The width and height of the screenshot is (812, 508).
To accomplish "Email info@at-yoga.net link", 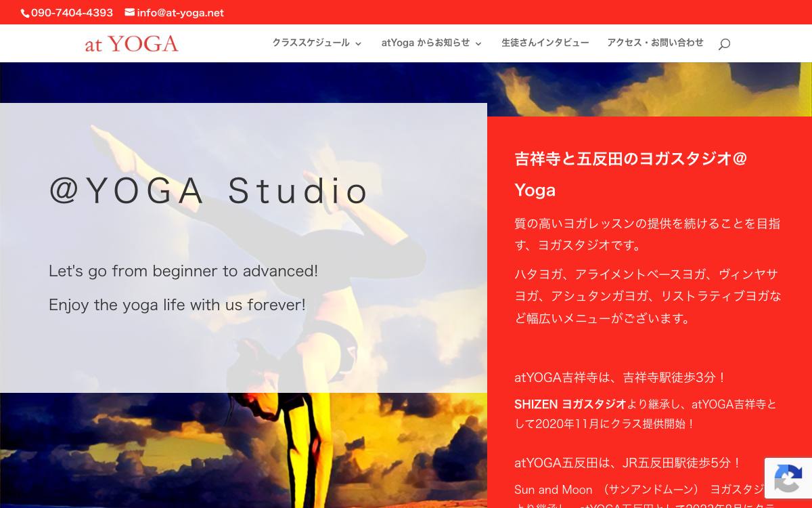I will [180, 13].
